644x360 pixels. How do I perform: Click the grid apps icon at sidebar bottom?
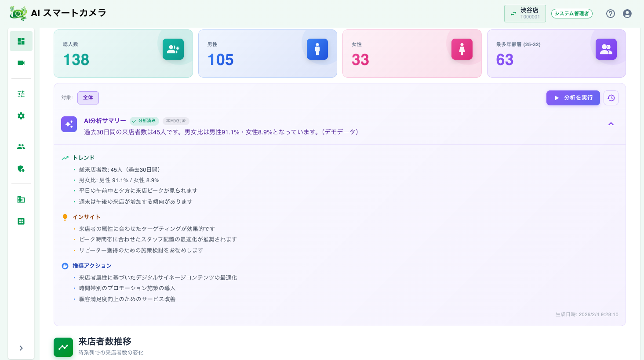point(21,221)
